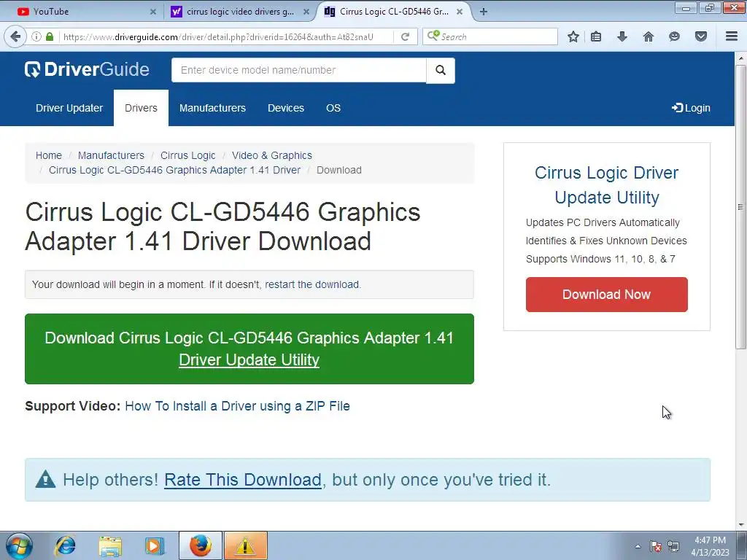Open the network tray icon
747x560 pixels.
click(673, 546)
